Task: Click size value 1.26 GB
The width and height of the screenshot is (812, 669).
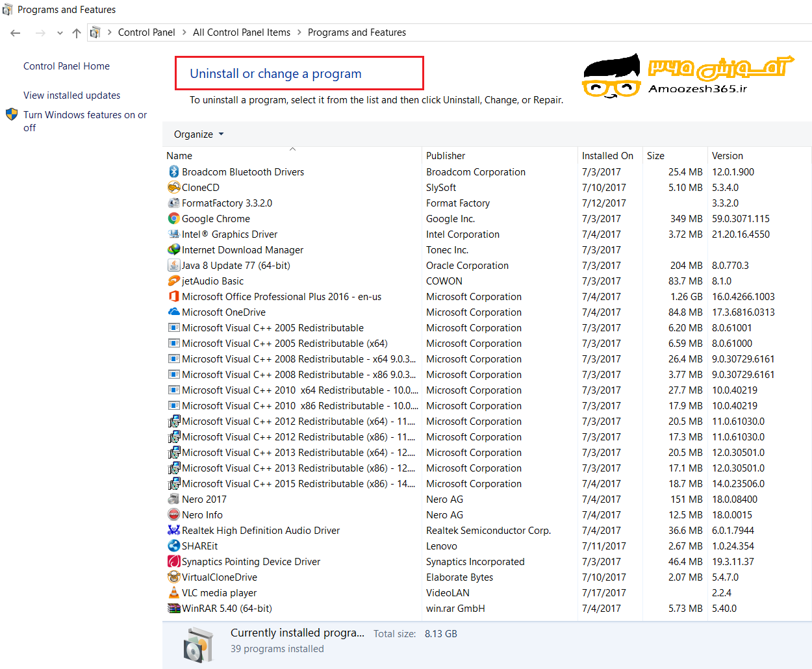Action: [687, 297]
